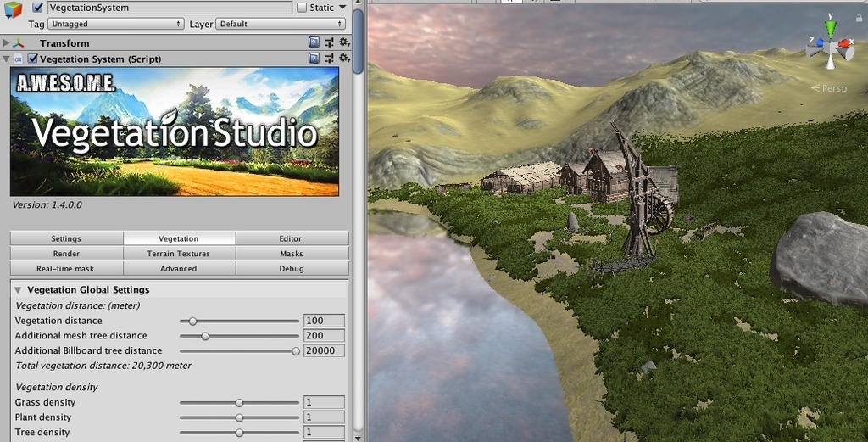This screenshot has width=868, height=442.
Task: Open Vegetation System preset sliders icon
Action: coord(330,59)
